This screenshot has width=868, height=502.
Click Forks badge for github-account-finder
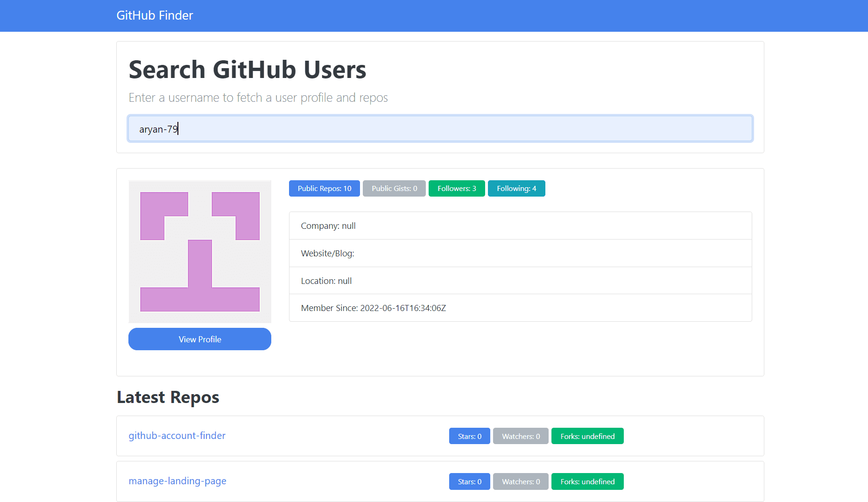click(x=587, y=437)
